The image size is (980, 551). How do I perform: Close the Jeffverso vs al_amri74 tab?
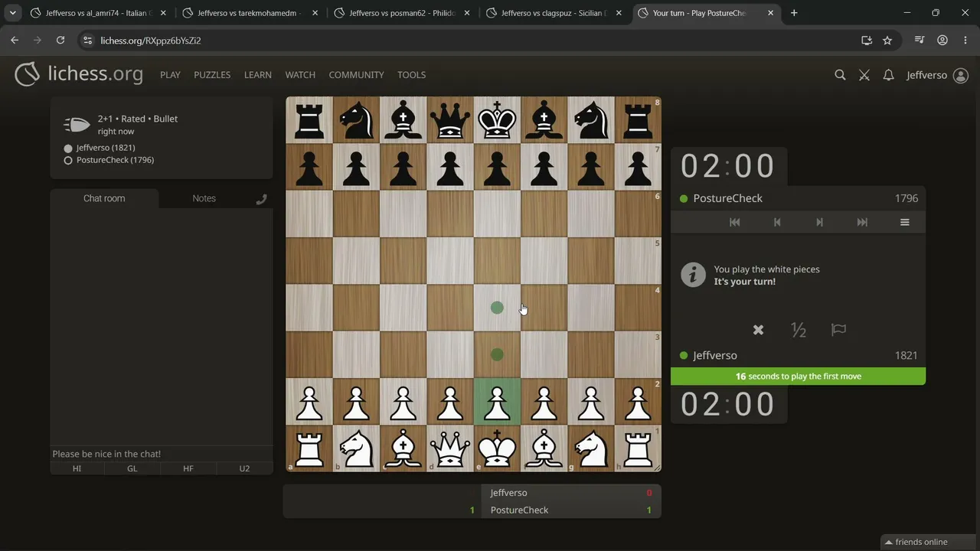click(x=163, y=13)
